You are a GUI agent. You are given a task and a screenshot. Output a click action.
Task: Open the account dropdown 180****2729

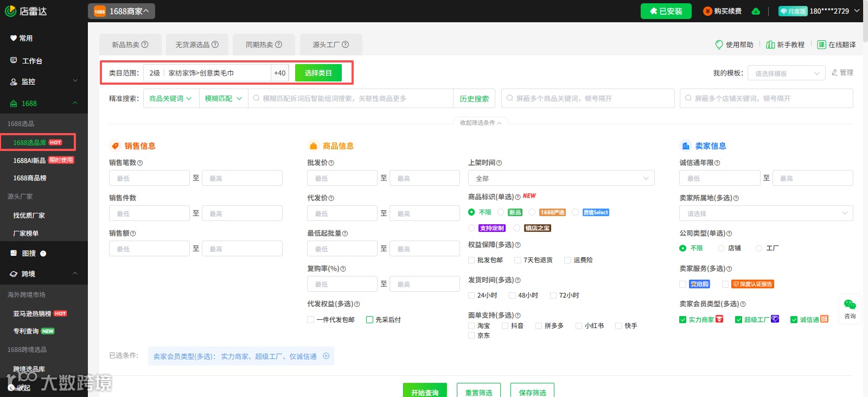pyautogui.click(x=834, y=11)
